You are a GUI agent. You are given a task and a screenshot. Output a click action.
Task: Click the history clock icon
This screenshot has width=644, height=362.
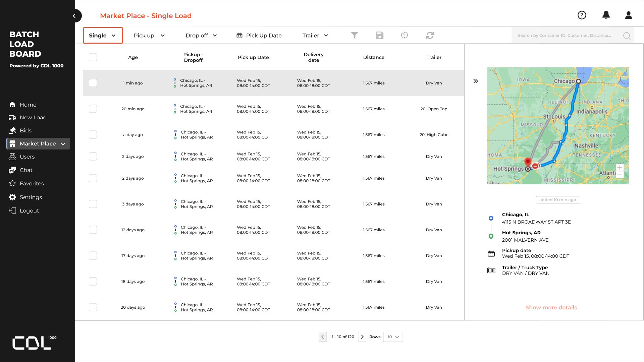(x=405, y=35)
